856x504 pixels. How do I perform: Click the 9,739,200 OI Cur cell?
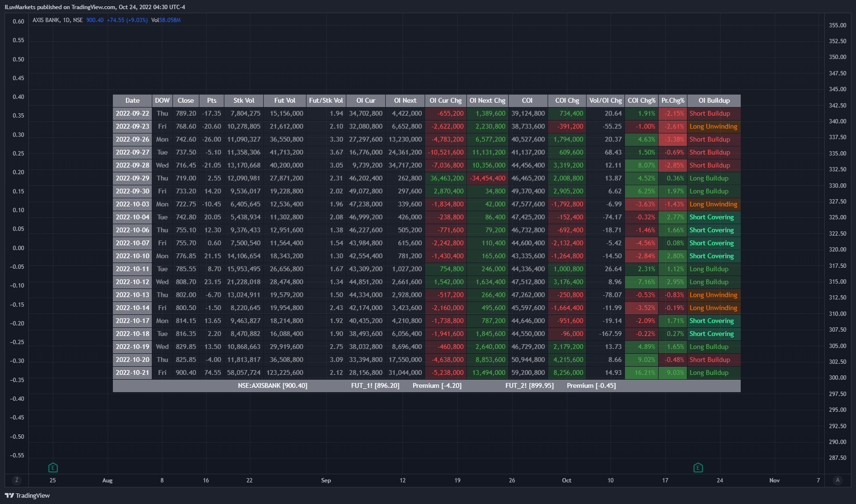point(366,166)
